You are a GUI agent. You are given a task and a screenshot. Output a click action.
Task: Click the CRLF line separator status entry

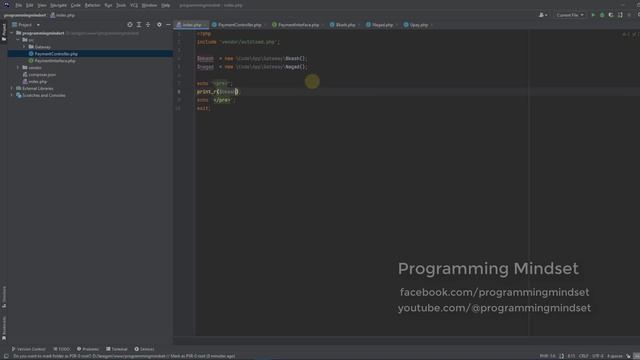[583, 356]
